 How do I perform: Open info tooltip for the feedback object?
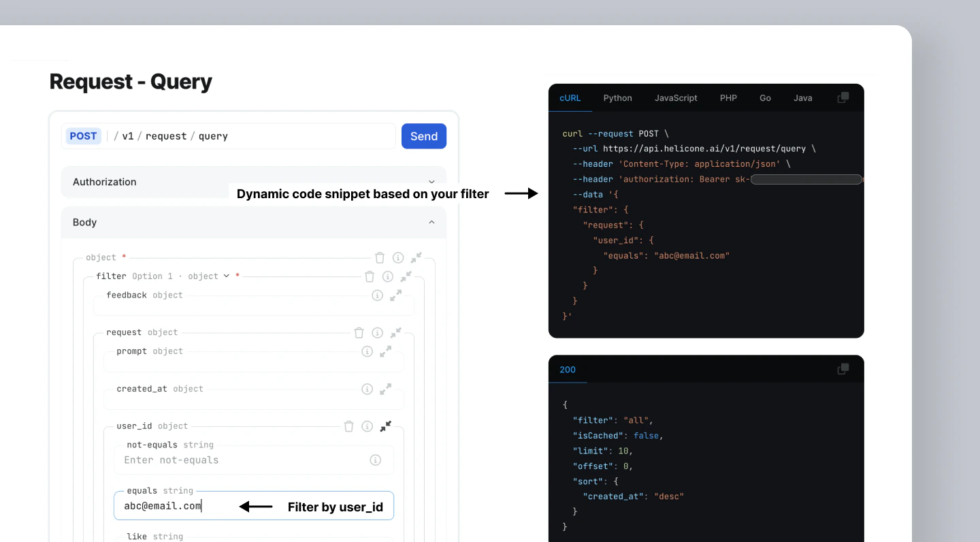(x=377, y=295)
